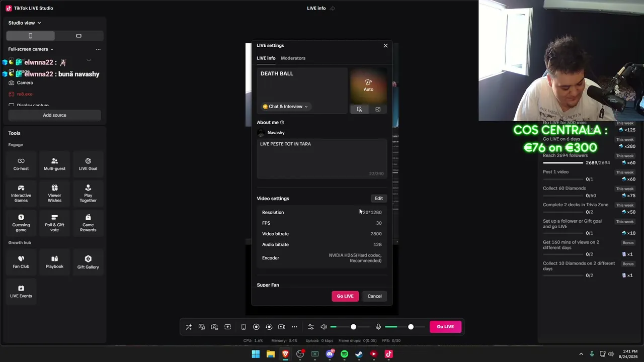Click the media and music icon

pyautogui.click(x=202, y=327)
